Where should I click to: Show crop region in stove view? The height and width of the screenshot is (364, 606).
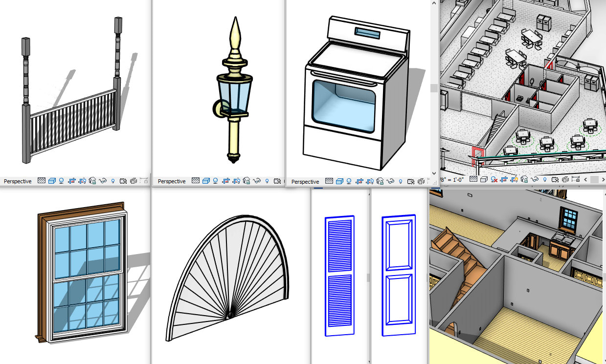371,182
